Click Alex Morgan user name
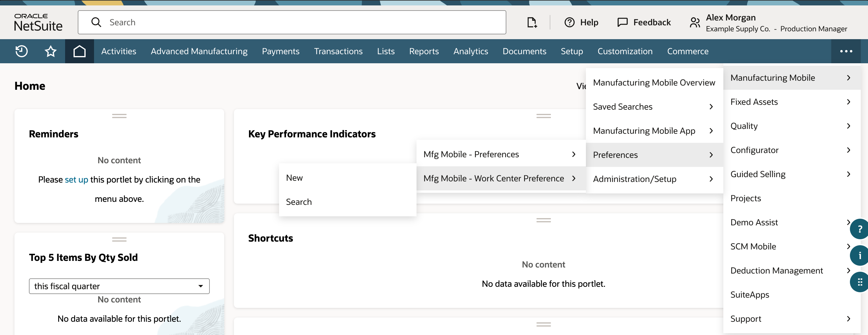The width and height of the screenshot is (868, 335). pyautogui.click(x=731, y=17)
